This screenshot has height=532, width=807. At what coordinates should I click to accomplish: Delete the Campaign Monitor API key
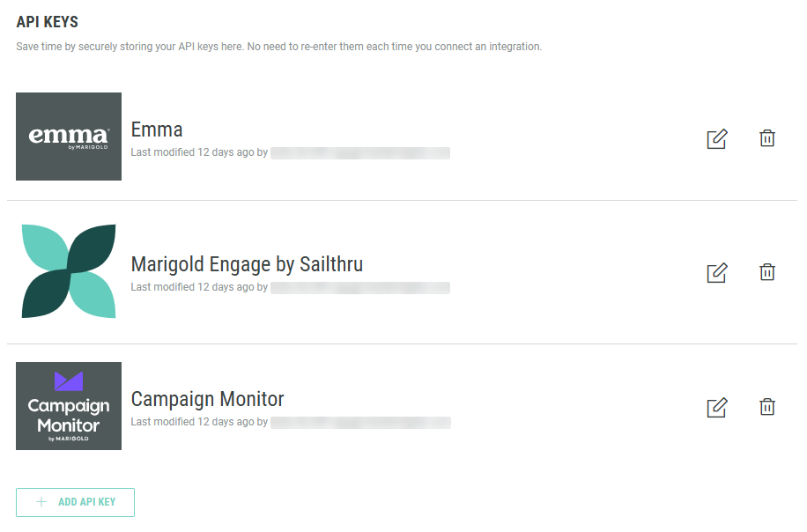tap(767, 407)
